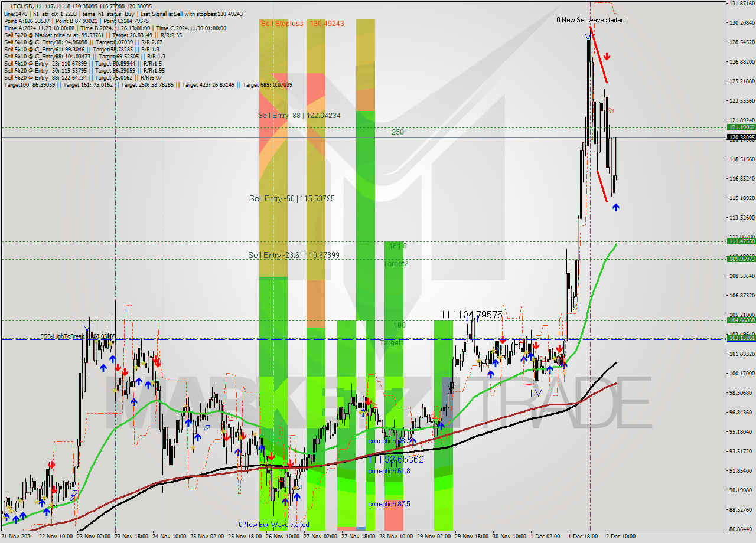
Task: Click the 'correction 61.8' label
Action: 389,471
